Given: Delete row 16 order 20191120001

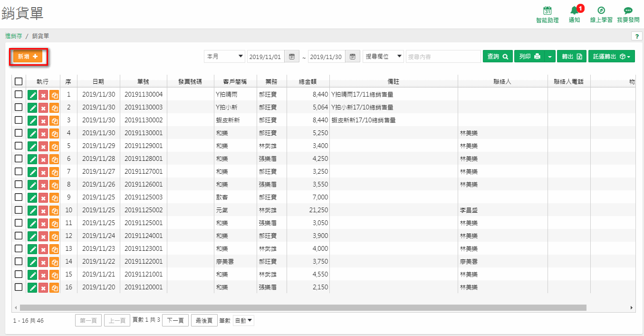Looking at the screenshot, I should pos(43,287).
